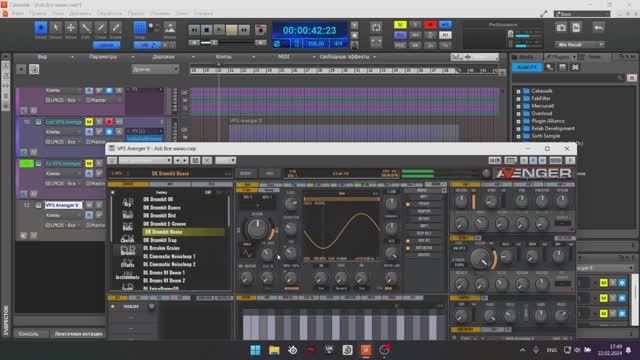The width and height of the screenshot is (640, 360).
Task: Take a Mix Recall camera snapshot
Action: 561,28
